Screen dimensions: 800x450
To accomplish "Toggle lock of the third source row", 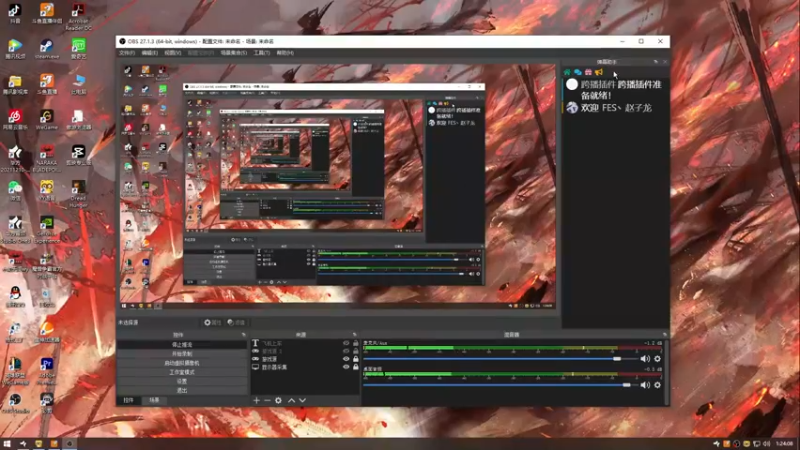I will [356, 359].
